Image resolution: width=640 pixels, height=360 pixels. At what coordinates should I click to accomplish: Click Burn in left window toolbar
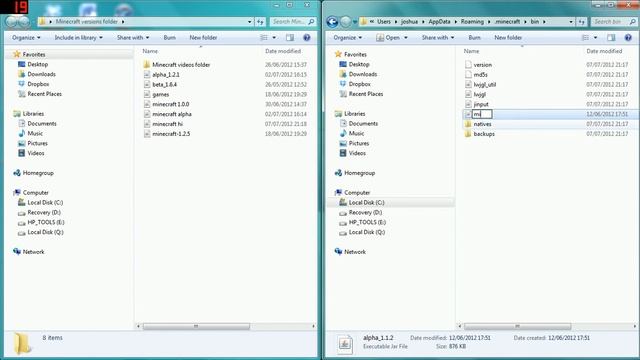coord(169,38)
